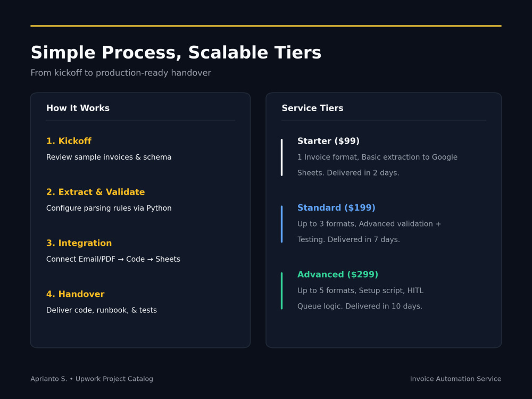Click Review sample invoices & schema text
The width and height of the screenshot is (532, 399).
pos(109,157)
